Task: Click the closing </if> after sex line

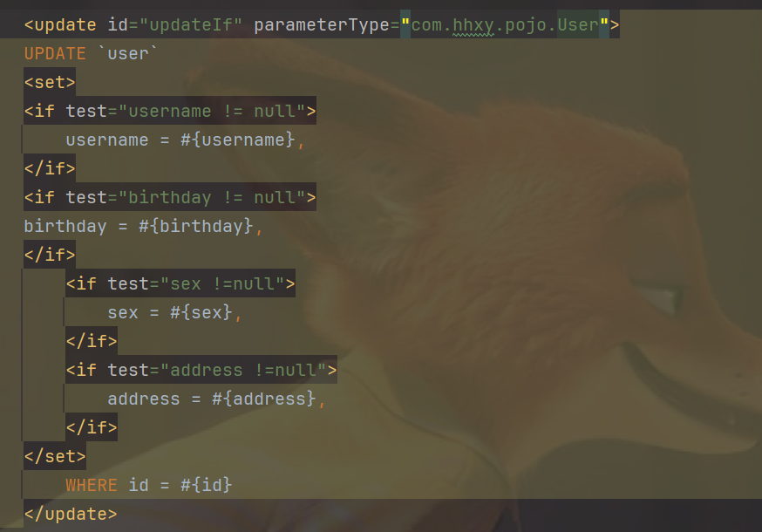Action: coord(92,341)
